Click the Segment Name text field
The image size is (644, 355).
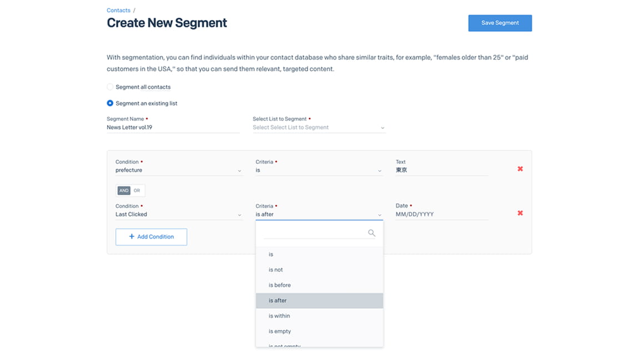pos(173,128)
